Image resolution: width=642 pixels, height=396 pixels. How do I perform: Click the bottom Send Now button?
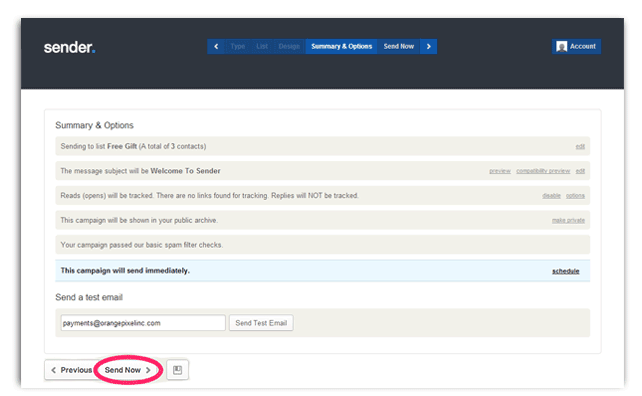tap(128, 370)
